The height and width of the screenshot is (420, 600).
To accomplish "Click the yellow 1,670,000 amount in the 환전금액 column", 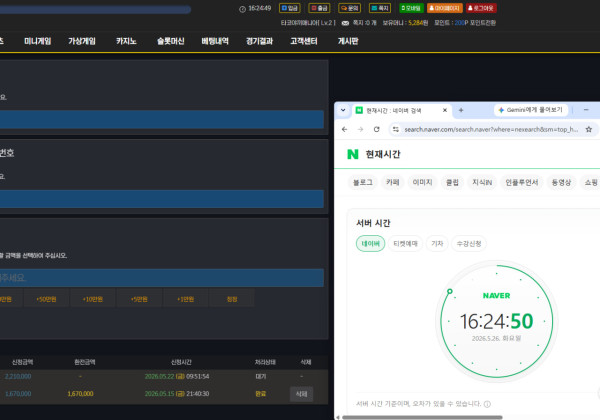I will click(x=80, y=394).
